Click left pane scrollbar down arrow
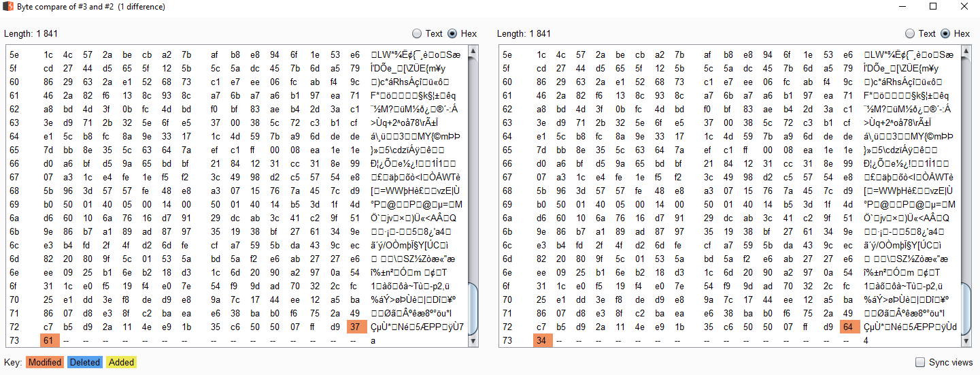This screenshot has height=375, width=980. (474, 342)
